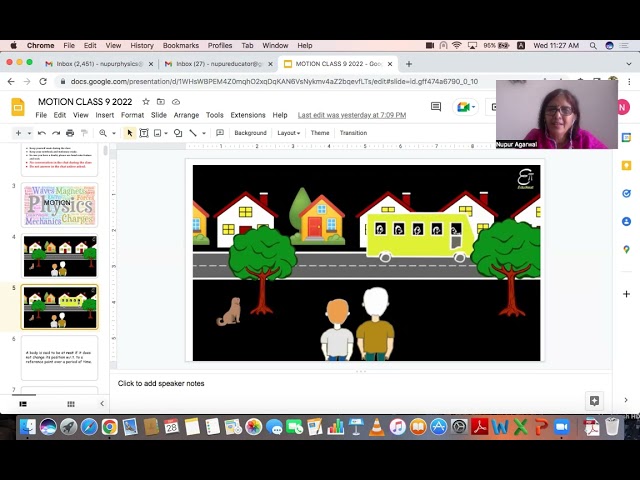Open Google Keep side panel icon
This screenshot has height=480, width=640.
pos(626,165)
